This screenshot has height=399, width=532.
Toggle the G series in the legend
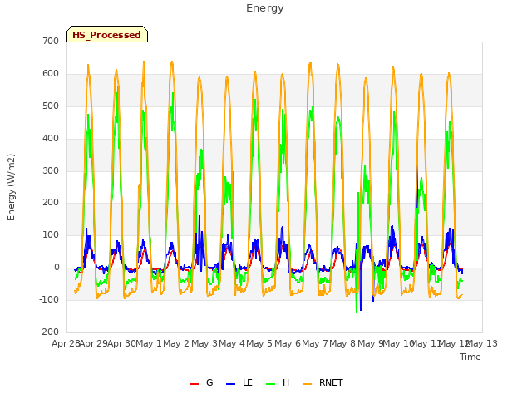(x=201, y=383)
